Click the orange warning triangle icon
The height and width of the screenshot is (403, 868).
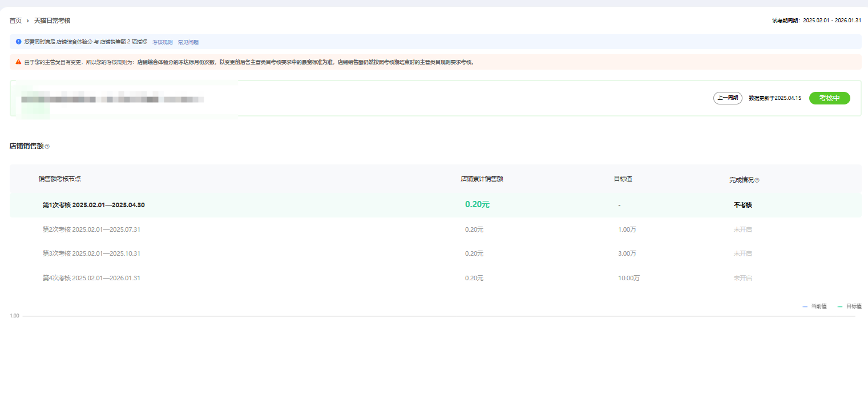(x=18, y=62)
